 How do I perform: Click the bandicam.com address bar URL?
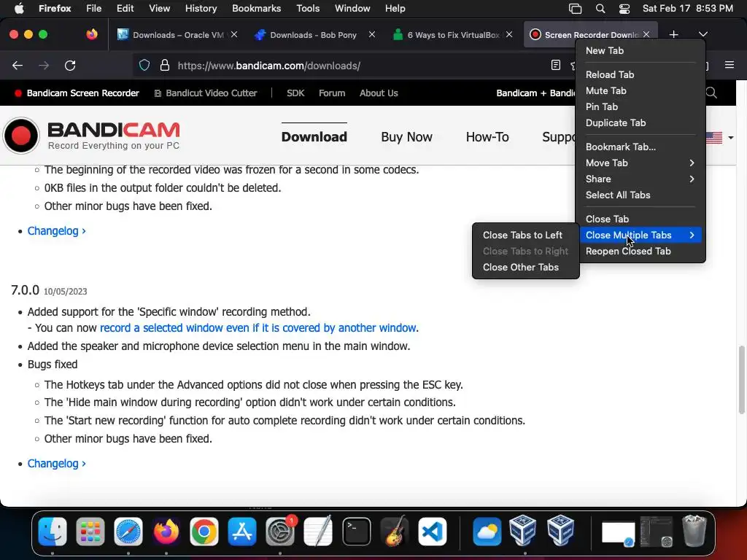268,66
